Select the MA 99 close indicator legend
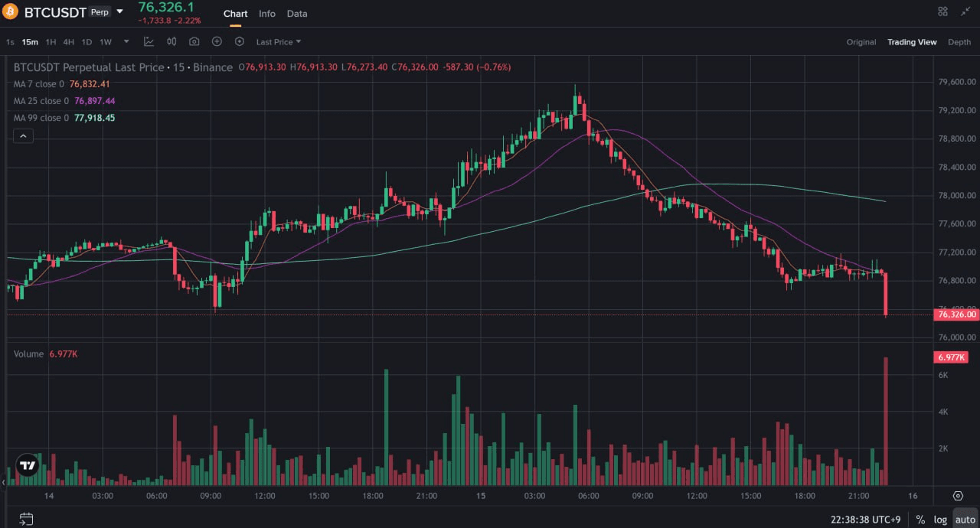 point(64,118)
